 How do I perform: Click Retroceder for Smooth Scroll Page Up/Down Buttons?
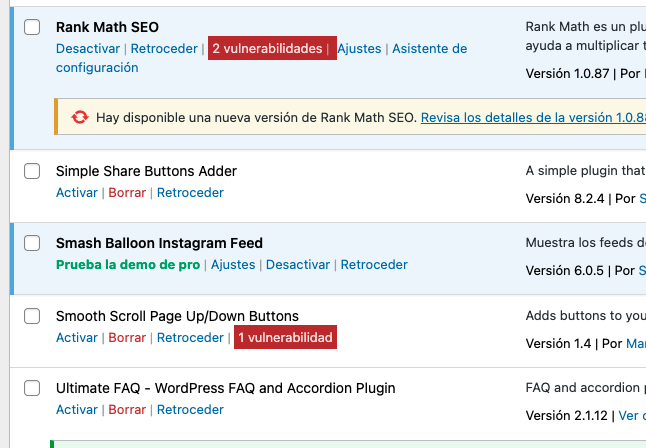click(x=190, y=338)
